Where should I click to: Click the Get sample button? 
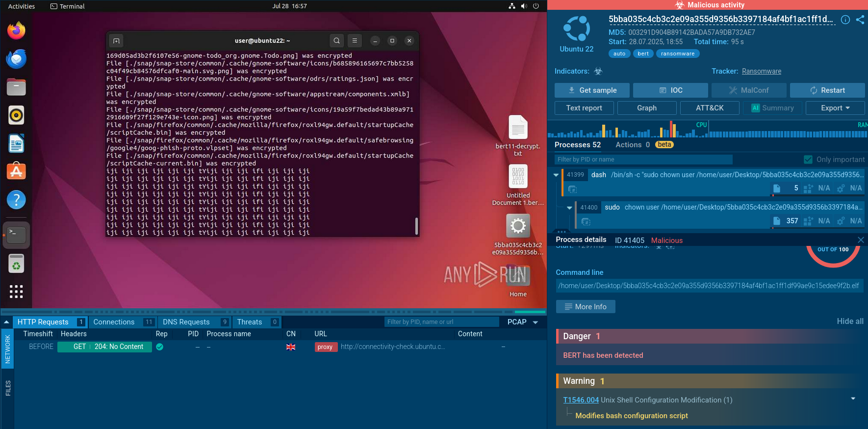[x=592, y=90]
